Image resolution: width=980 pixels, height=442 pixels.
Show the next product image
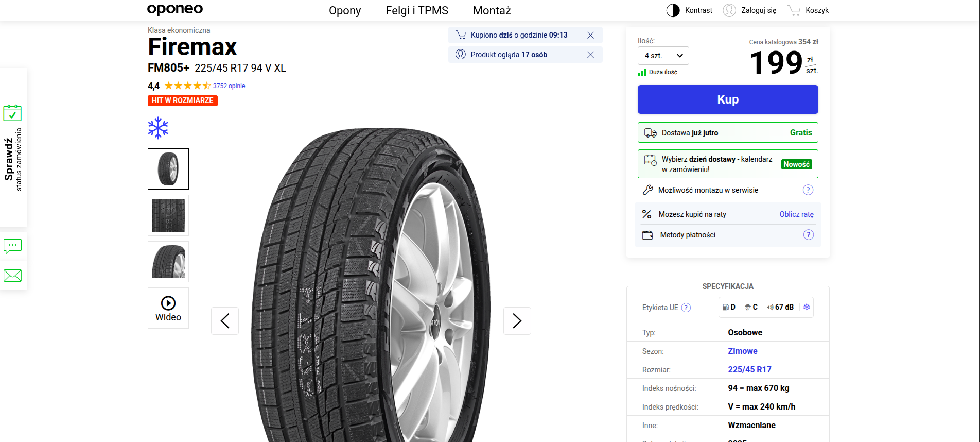(x=517, y=321)
